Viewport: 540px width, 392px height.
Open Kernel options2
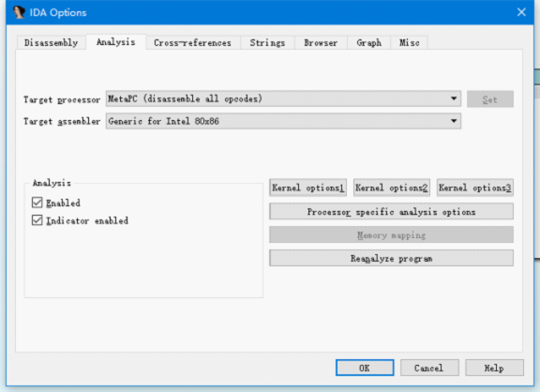392,188
